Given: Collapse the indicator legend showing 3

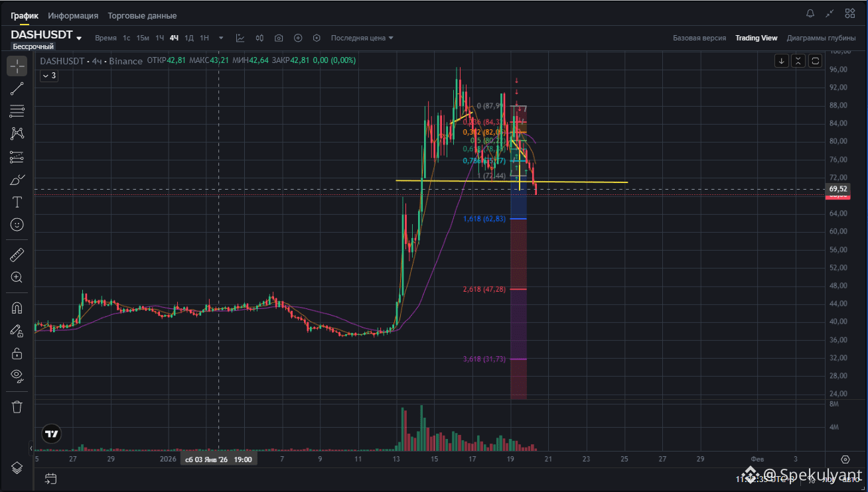Looking at the screenshot, I should tap(49, 76).
